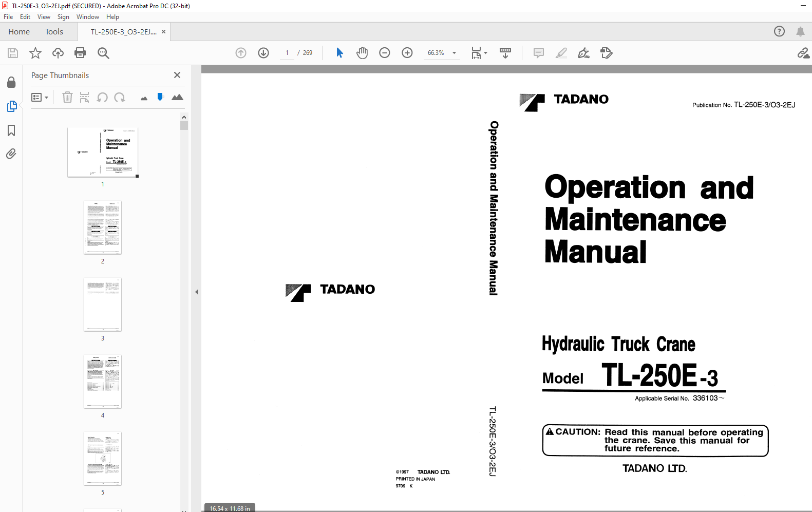Select the Highlight text tool
The height and width of the screenshot is (512, 812).
(561, 53)
